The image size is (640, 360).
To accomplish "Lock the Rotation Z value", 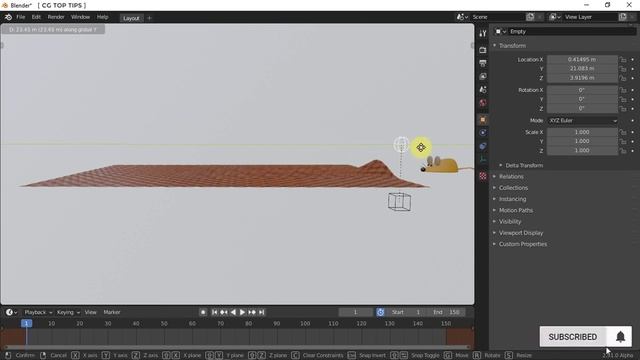I will 623,109.
